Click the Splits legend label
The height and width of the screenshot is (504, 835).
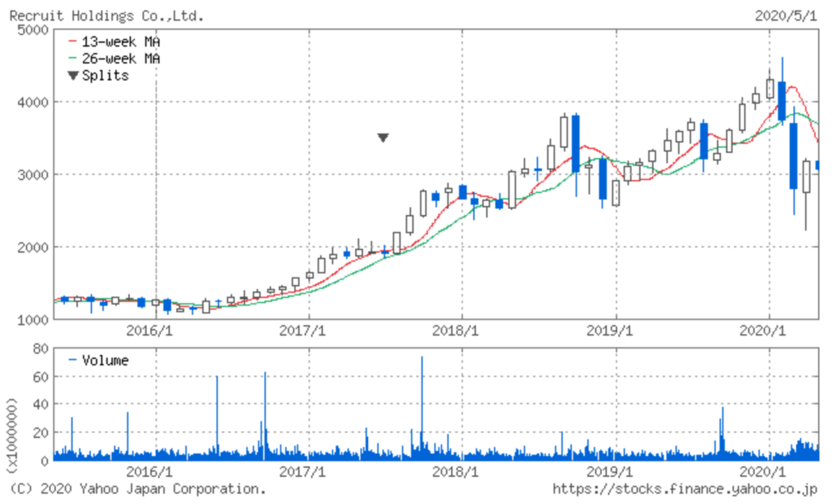(106, 75)
